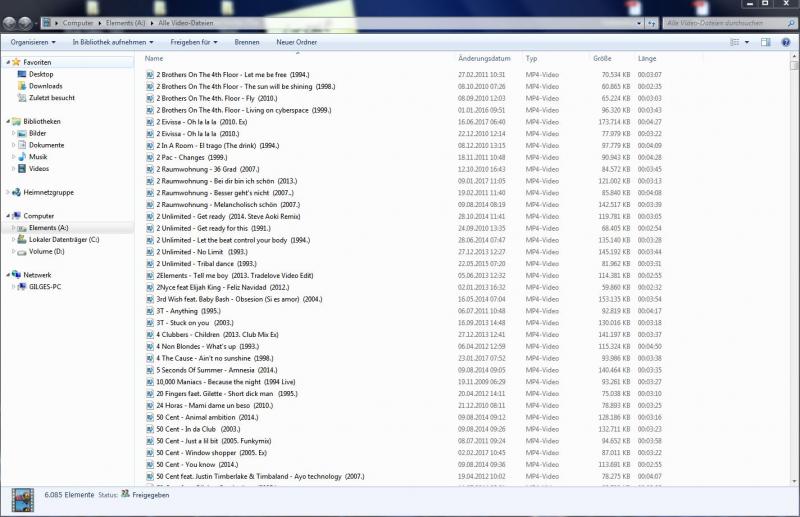Sort by Änderungsdatum column header
The height and width of the screenshot is (517, 800).
coord(484,59)
